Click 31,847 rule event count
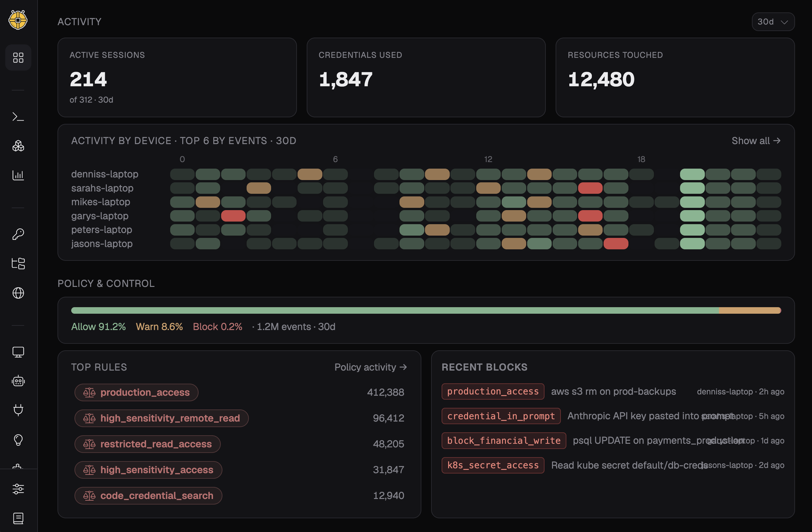Viewport: 812px width, 532px height. click(389, 470)
